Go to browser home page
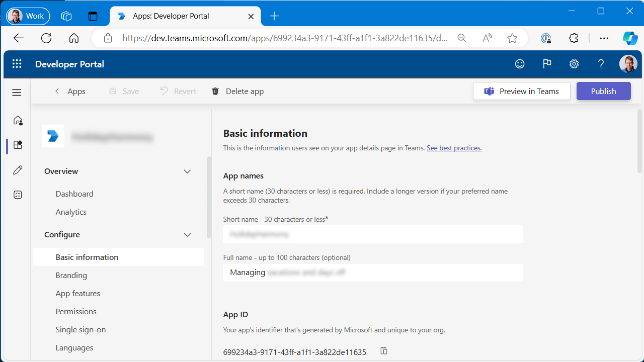The height and width of the screenshot is (362, 644). 74,38
